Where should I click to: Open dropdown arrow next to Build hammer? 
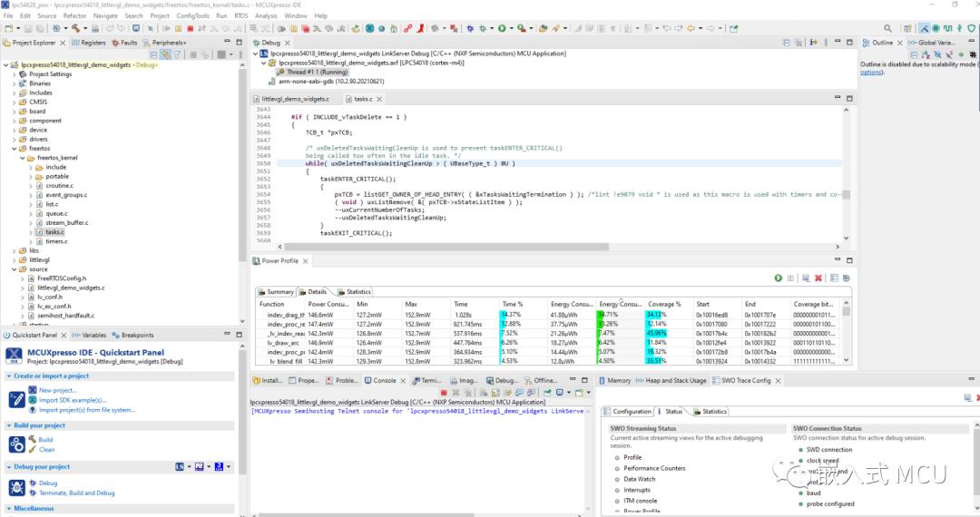pos(85,28)
